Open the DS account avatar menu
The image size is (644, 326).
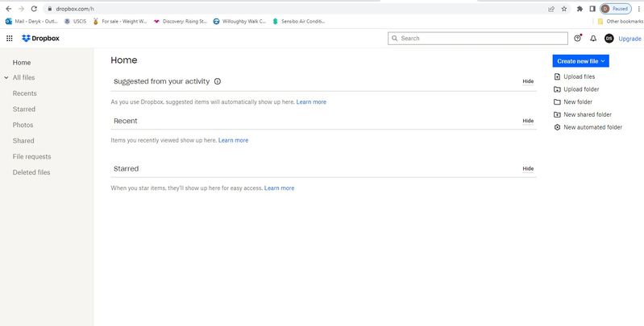click(x=609, y=38)
